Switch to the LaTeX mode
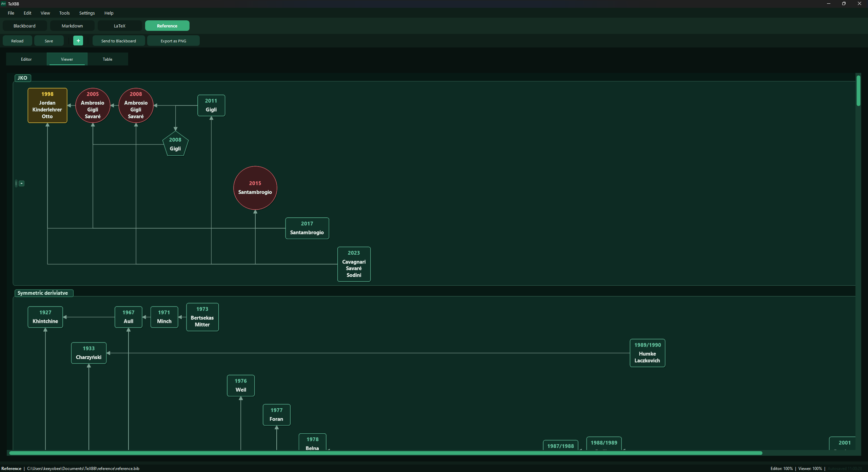The image size is (868, 472). coord(119,26)
